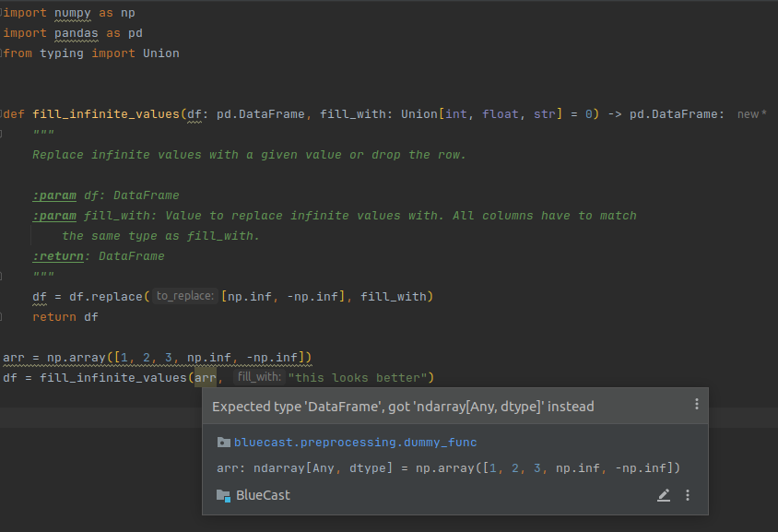Click the fold end marker at return df
The height and width of the screenshot is (532, 778).
(3, 317)
